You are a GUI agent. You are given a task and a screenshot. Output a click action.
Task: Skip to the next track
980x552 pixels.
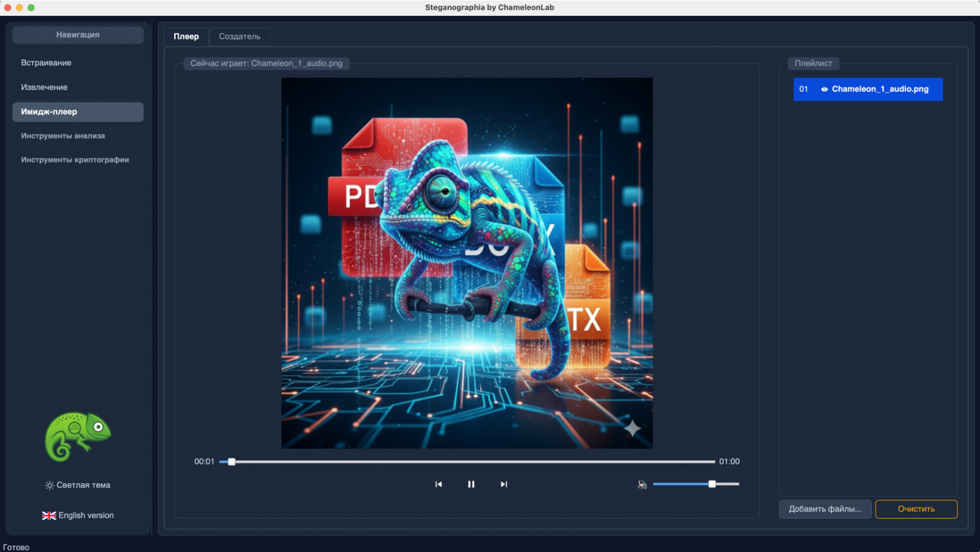(504, 484)
